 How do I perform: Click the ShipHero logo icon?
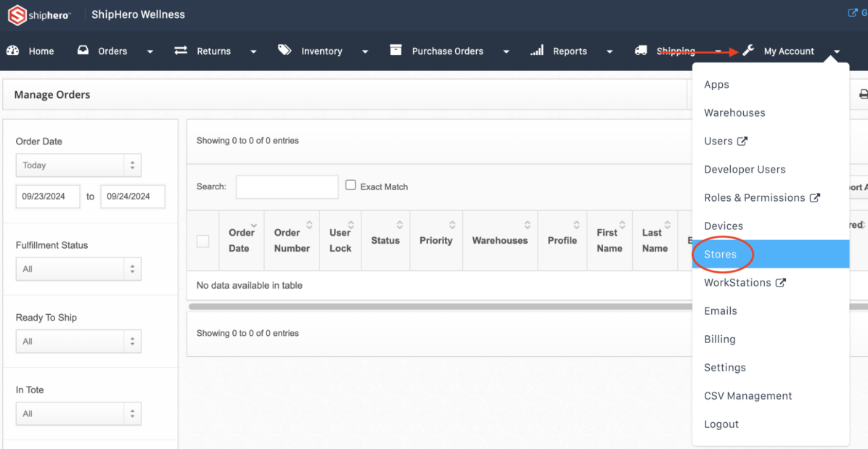coord(17,15)
